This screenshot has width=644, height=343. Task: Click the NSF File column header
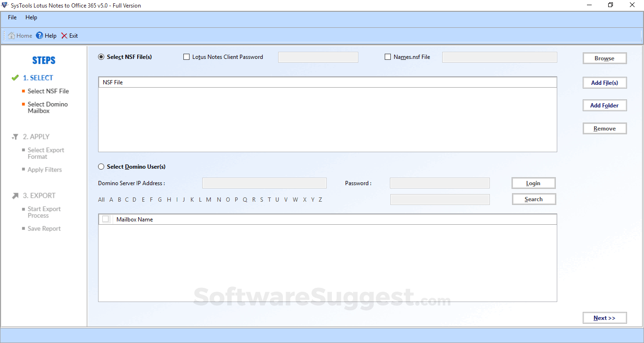coord(327,82)
